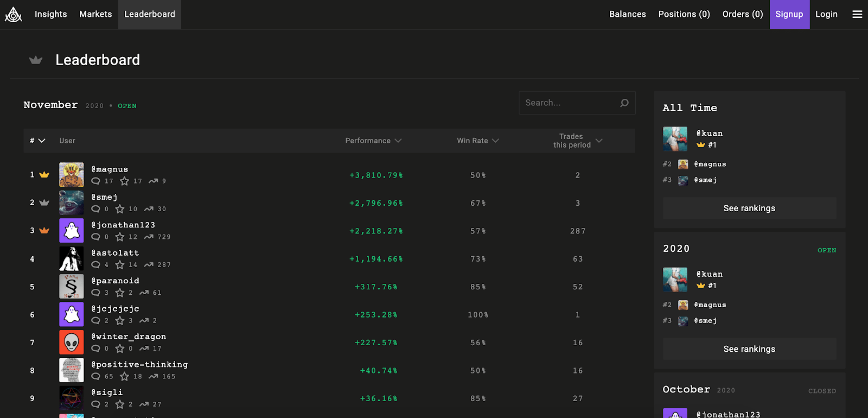Open @magnus link in All Time panel
The width and height of the screenshot is (868, 418).
click(x=710, y=164)
